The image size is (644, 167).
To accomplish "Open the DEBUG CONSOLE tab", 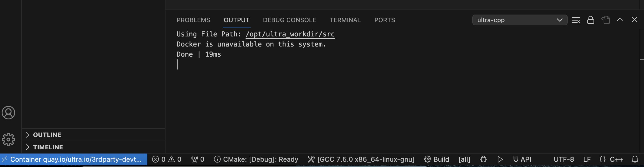I will (x=289, y=20).
